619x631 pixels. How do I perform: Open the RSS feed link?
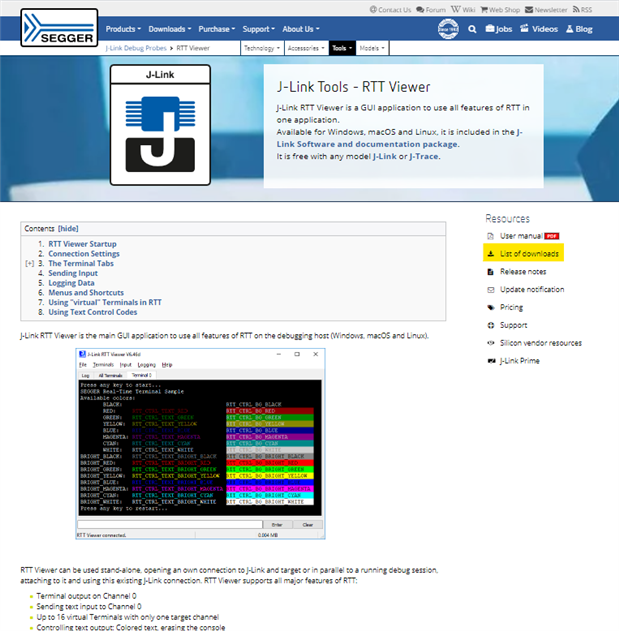(x=582, y=10)
